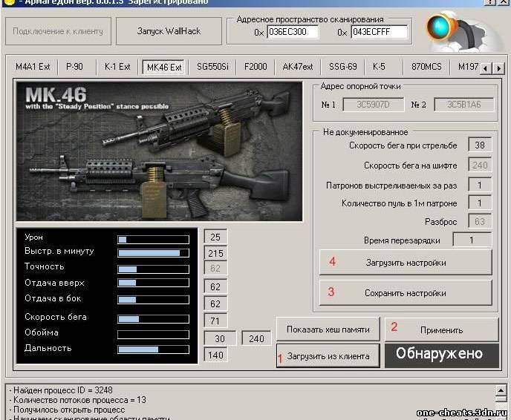Click the Применить button
This screenshot has width=511, height=420.
click(x=442, y=330)
